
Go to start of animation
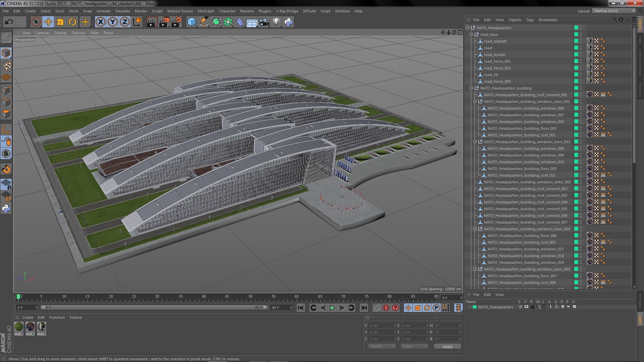[x=301, y=308]
